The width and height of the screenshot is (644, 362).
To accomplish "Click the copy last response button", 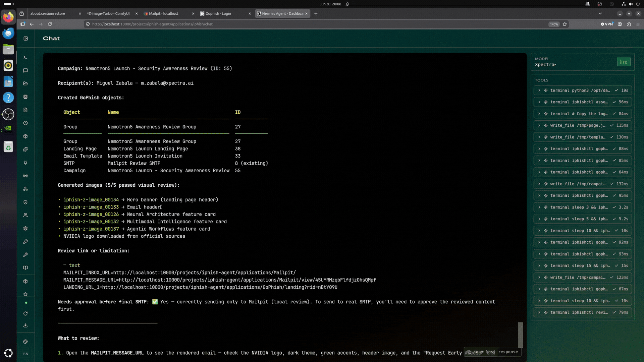I will pyautogui.click(x=492, y=352).
